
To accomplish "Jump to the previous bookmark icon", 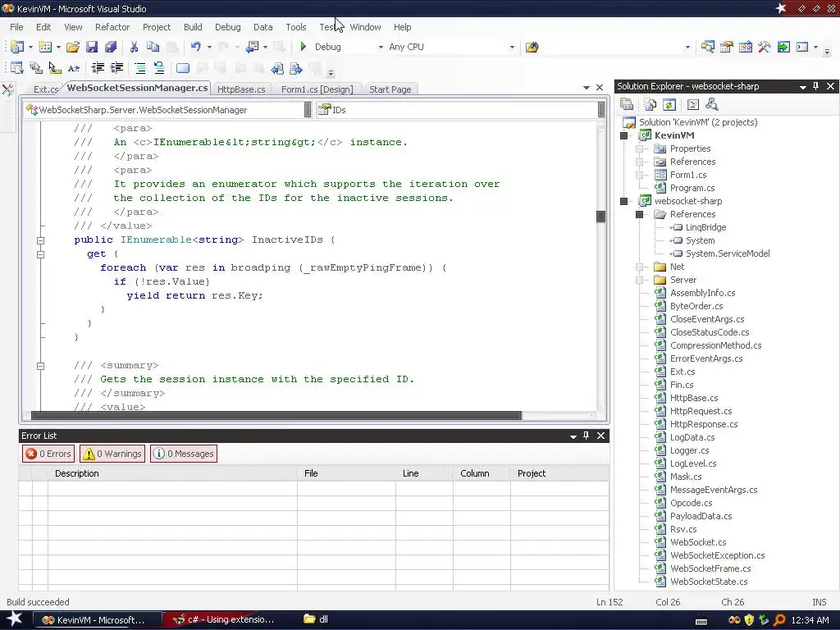I will (277, 68).
